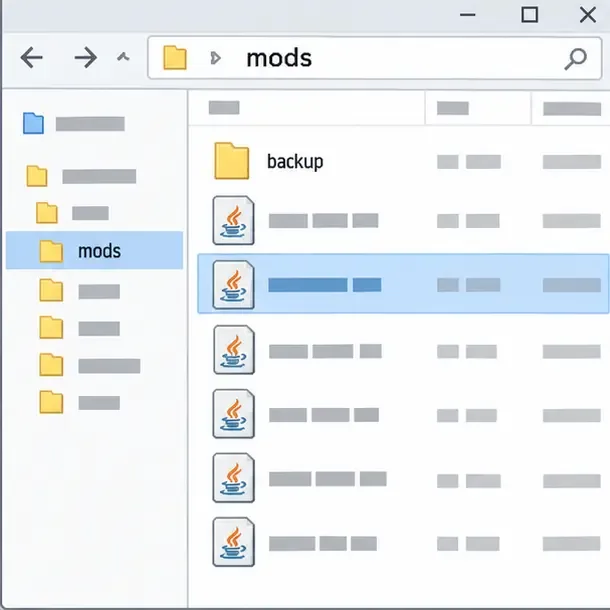Go back with the left arrow
Screen dimensions: 610x610
pos(32,58)
